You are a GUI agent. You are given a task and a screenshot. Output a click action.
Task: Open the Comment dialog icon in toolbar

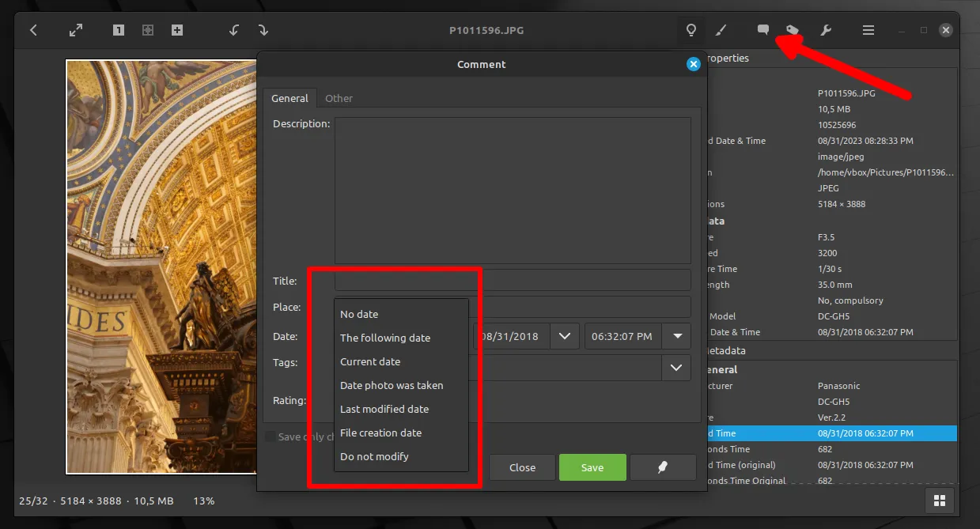(762, 30)
